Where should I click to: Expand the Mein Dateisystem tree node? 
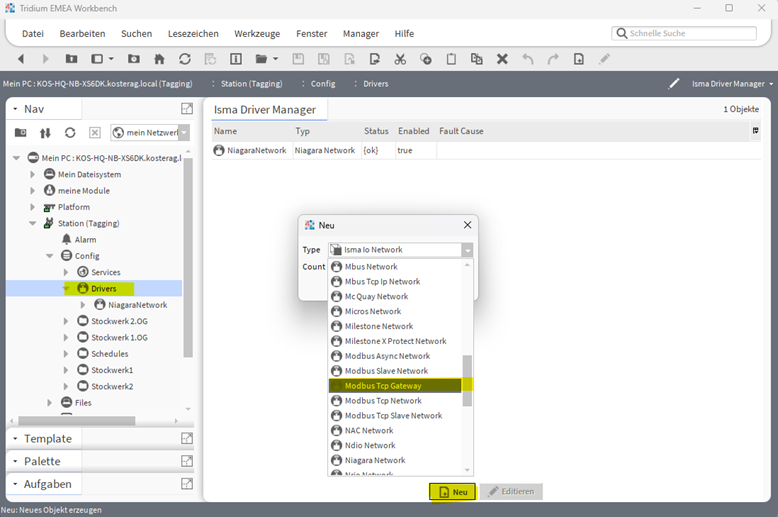tap(33, 175)
